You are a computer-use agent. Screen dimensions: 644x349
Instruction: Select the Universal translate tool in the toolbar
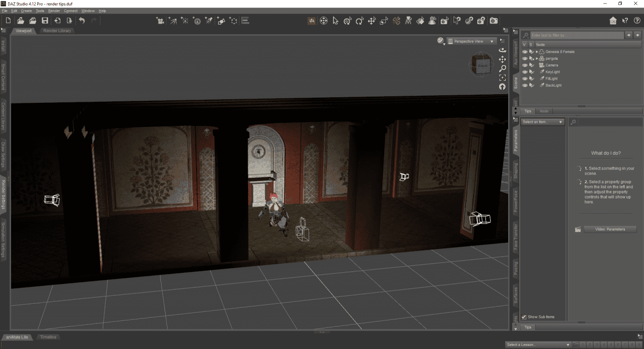pos(371,21)
